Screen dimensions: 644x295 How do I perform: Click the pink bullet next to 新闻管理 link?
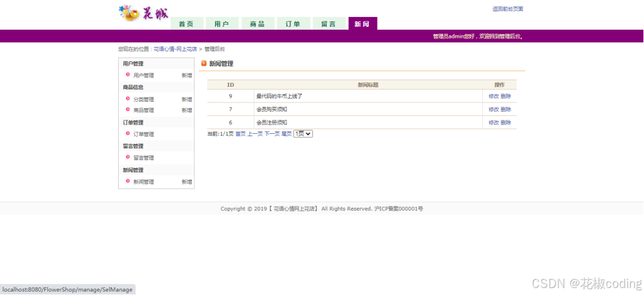(x=128, y=181)
